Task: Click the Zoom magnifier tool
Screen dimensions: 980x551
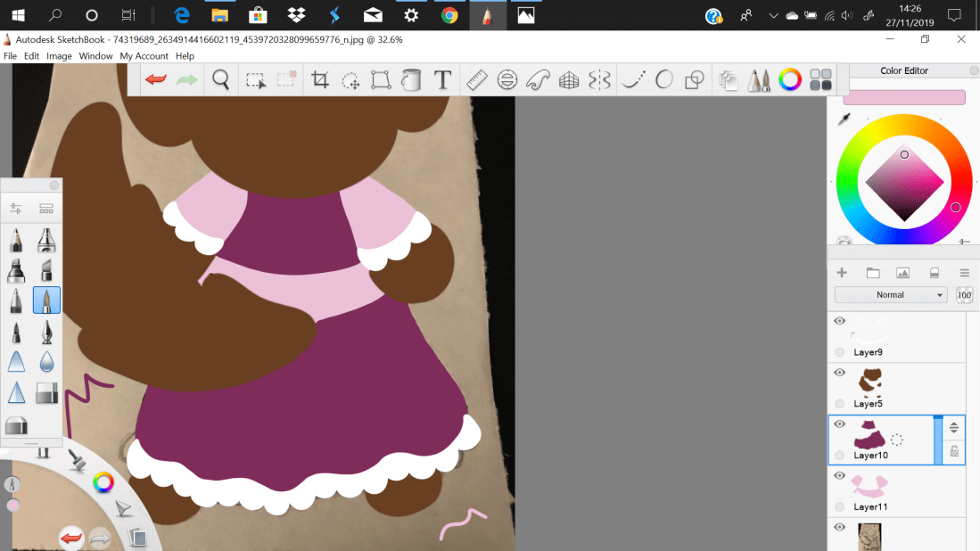Action: click(221, 80)
